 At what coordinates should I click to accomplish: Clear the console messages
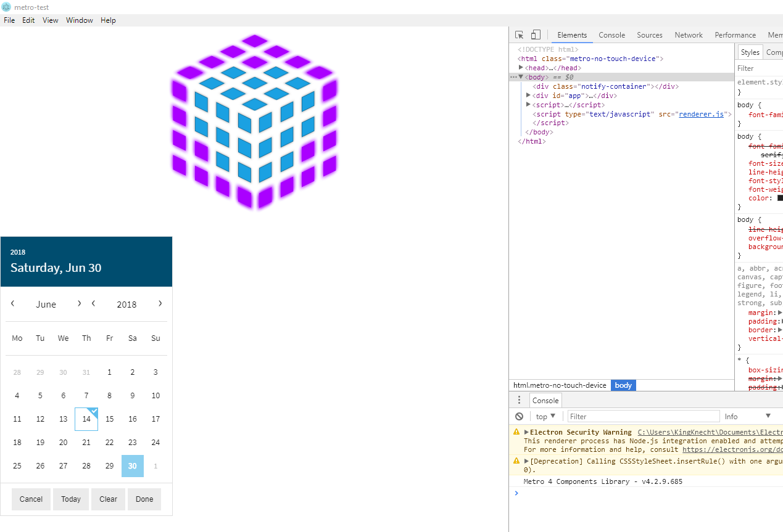coord(518,416)
